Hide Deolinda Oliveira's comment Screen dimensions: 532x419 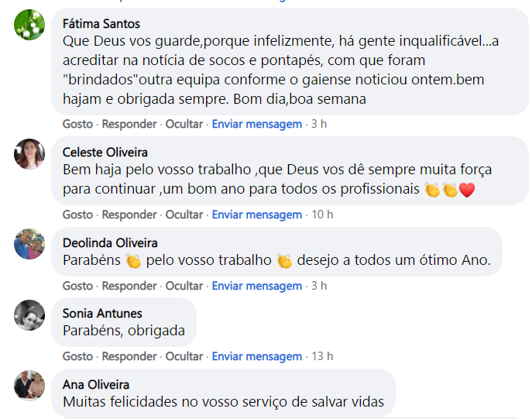(184, 286)
